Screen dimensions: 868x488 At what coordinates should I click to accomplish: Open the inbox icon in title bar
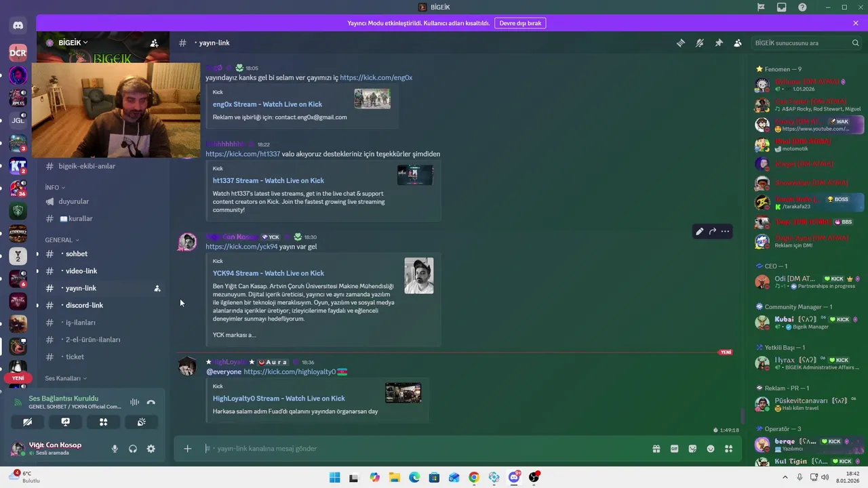point(782,7)
